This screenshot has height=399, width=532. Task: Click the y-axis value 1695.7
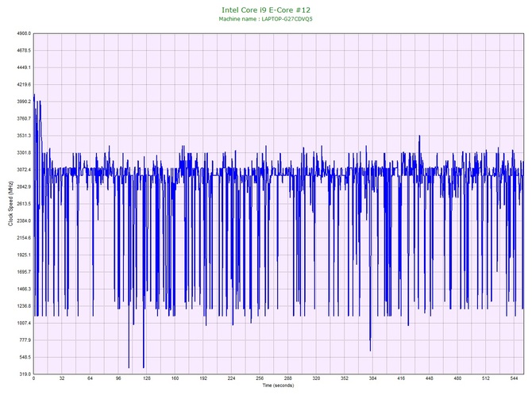tap(24, 272)
